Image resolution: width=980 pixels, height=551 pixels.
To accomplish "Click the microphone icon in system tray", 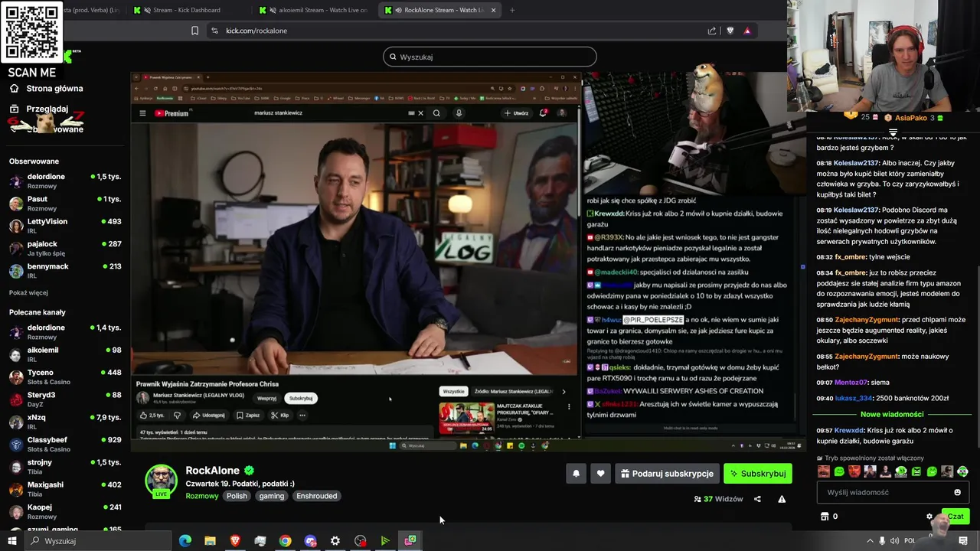I will pos(882,540).
